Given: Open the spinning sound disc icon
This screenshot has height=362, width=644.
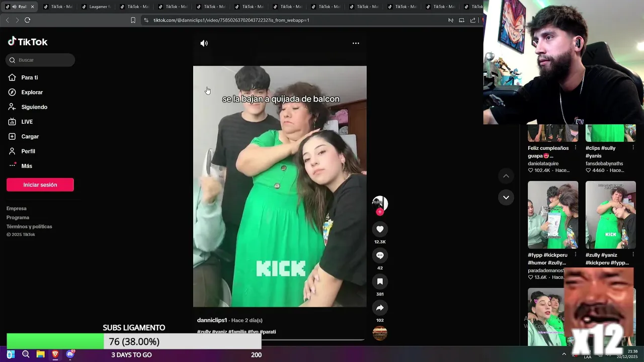Looking at the screenshot, I should pyautogui.click(x=380, y=333).
